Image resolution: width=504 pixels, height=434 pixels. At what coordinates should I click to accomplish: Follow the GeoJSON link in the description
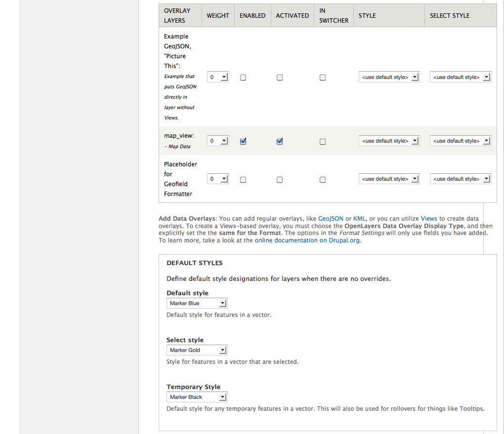click(x=331, y=218)
